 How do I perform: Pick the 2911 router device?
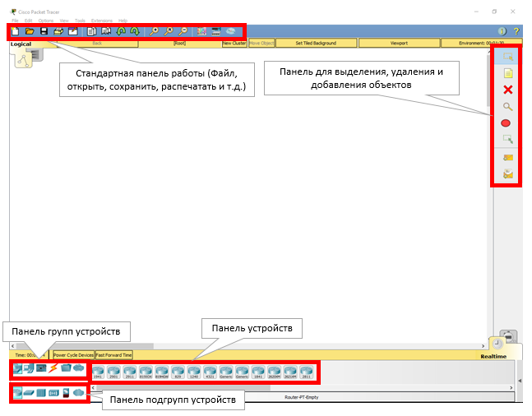click(130, 372)
